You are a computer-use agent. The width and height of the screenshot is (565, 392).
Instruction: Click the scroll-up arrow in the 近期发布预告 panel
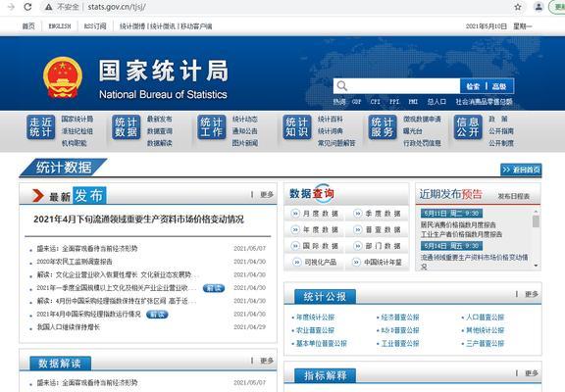pyautogui.click(x=536, y=212)
